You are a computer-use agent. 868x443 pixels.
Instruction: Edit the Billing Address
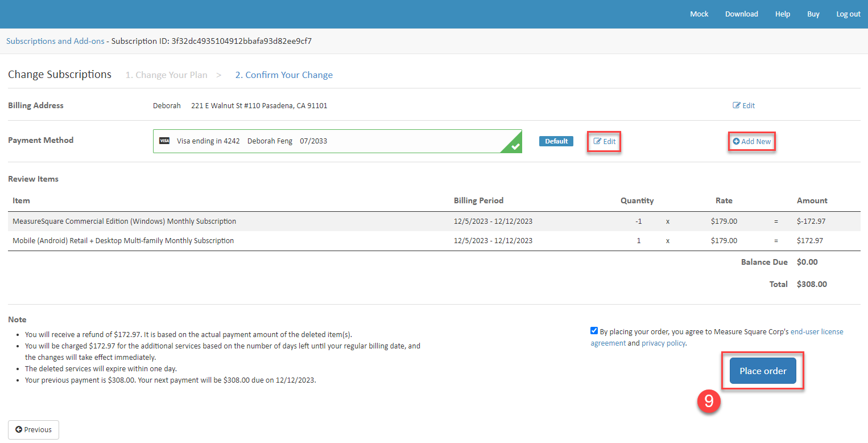click(743, 105)
